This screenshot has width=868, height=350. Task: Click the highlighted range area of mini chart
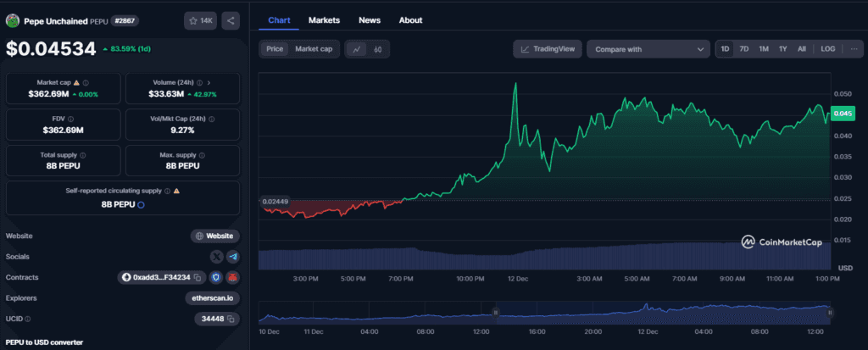coord(663,313)
